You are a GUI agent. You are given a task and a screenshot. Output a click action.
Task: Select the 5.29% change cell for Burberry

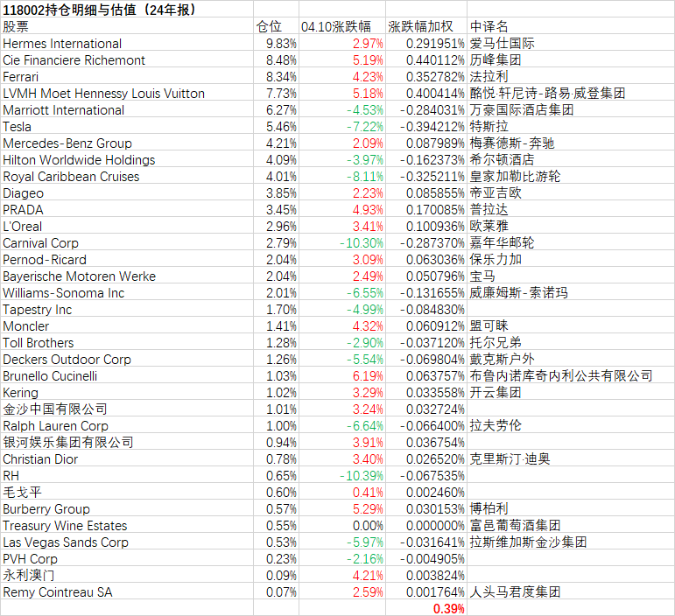(x=341, y=508)
